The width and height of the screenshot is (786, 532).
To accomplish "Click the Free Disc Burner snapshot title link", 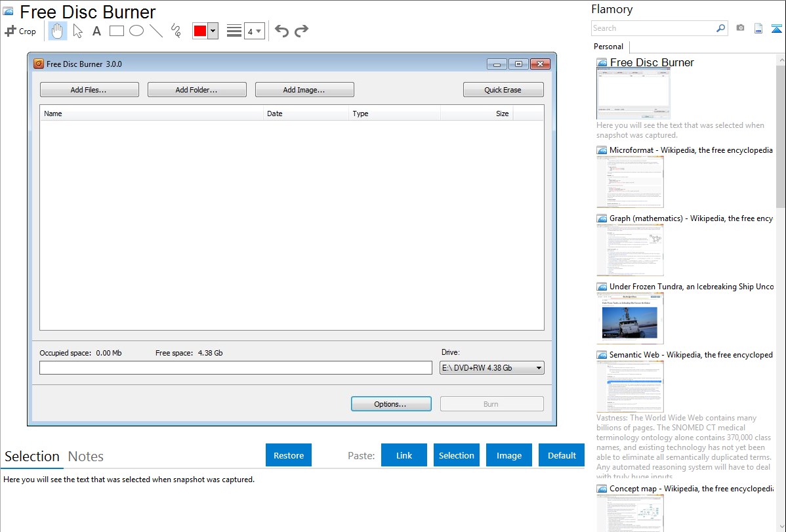I will pyautogui.click(x=652, y=62).
